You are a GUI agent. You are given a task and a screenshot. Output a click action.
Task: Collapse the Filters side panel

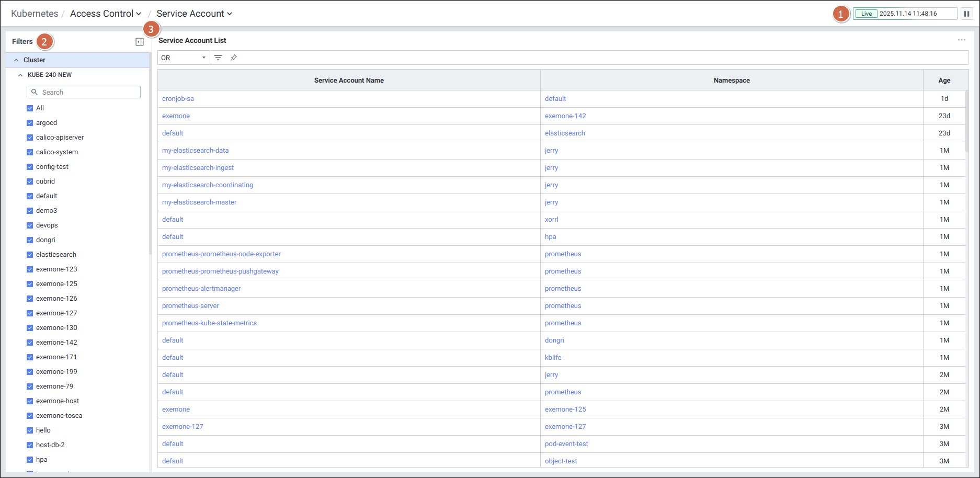[140, 42]
